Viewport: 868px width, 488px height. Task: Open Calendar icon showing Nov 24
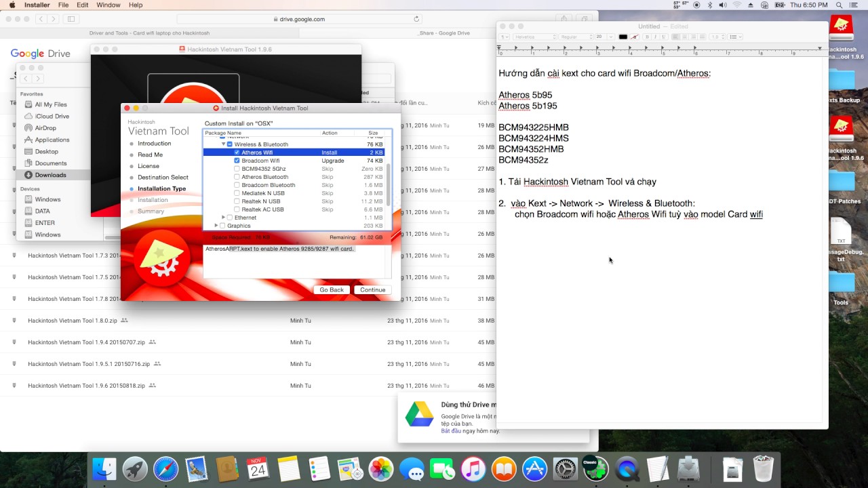(258, 469)
